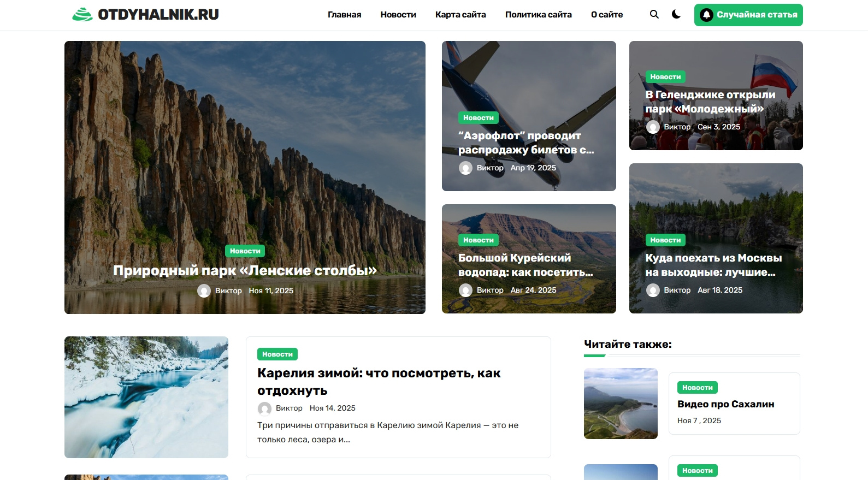Click the date Апр 19, 2025

tap(533, 168)
